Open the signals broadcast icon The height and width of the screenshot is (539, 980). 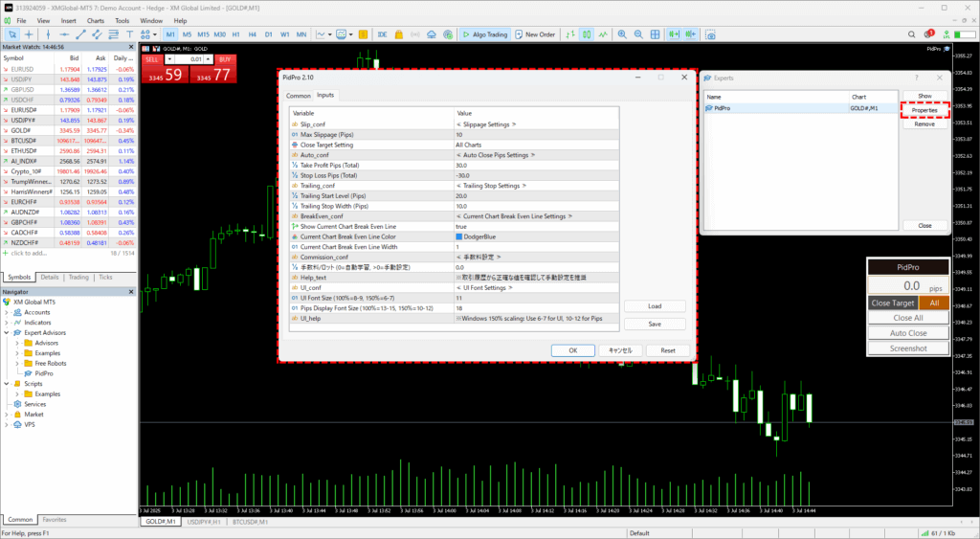[415, 34]
